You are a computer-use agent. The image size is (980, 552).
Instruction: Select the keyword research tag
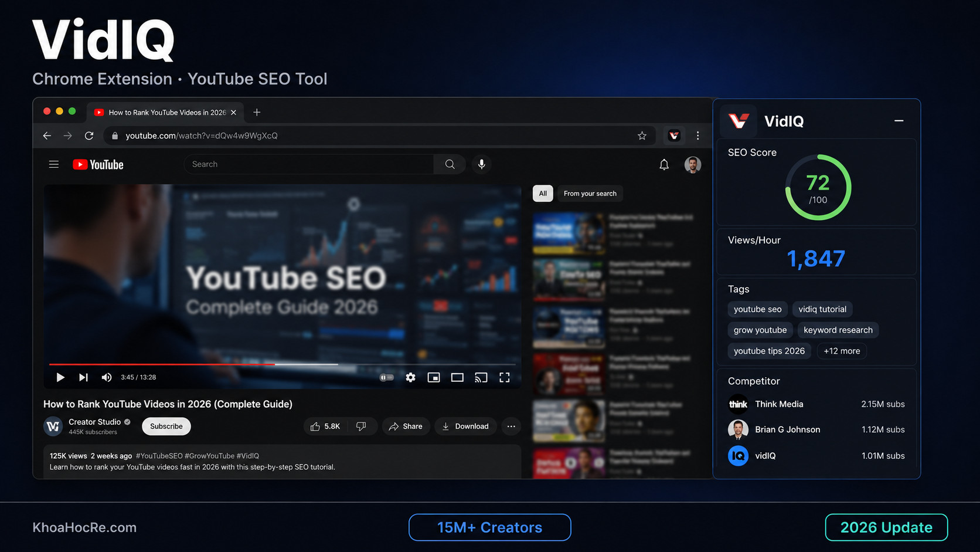pyautogui.click(x=838, y=330)
